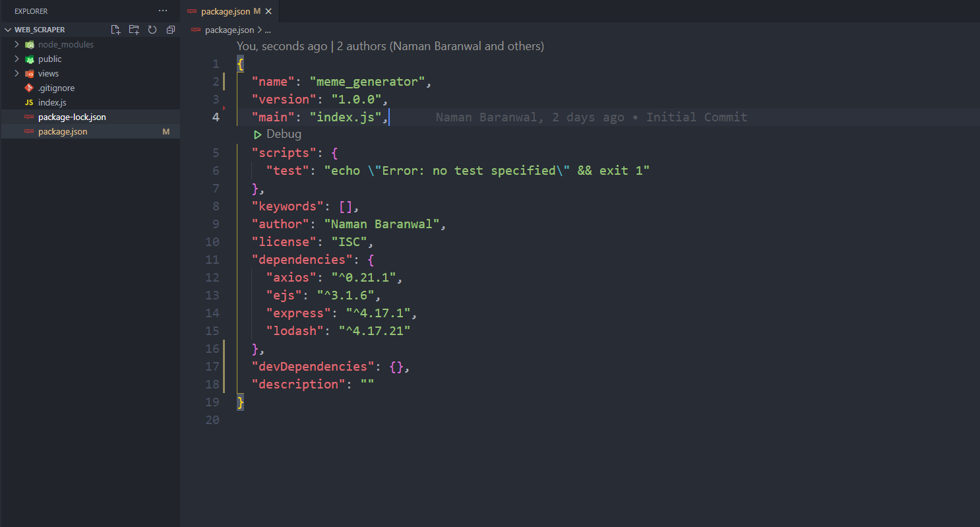Screen dimensions: 980x527
Task: Click the "^3.1.6" ejs version
Action: pos(346,295)
